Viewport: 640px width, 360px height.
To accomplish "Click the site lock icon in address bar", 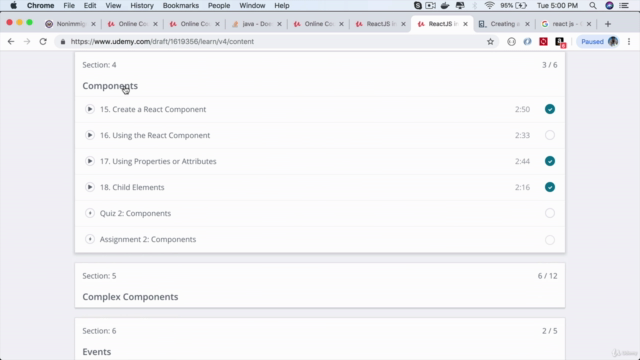I will click(63, 42).
